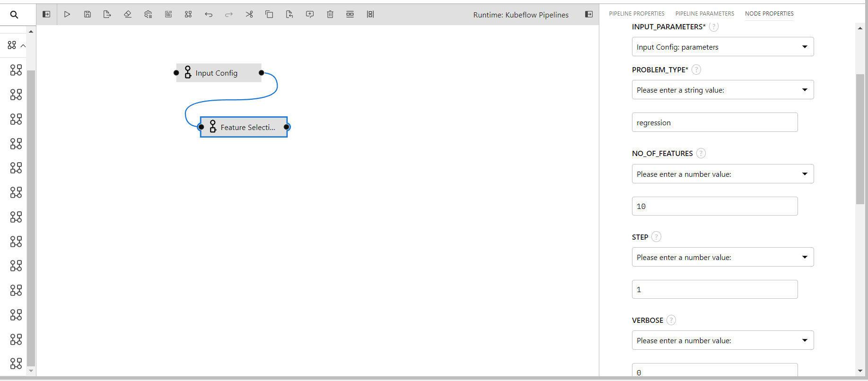
Task: Open runtime images icon in toolbar
Action: [168, 14]
